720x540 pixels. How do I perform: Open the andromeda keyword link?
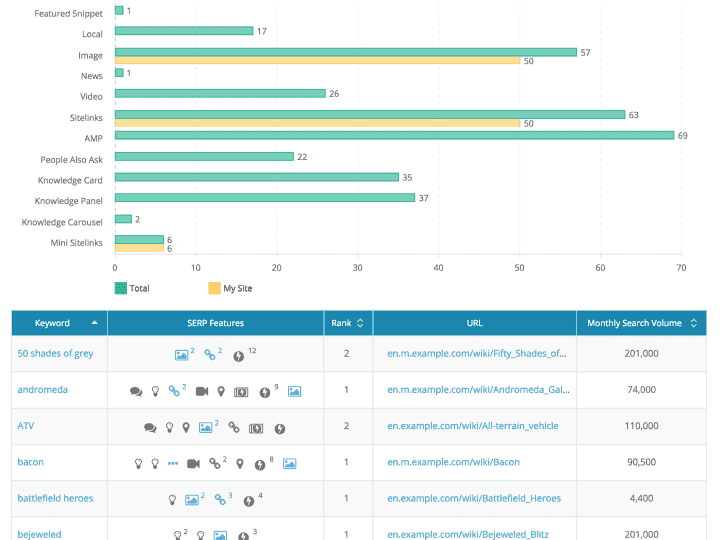coord(43,390)
